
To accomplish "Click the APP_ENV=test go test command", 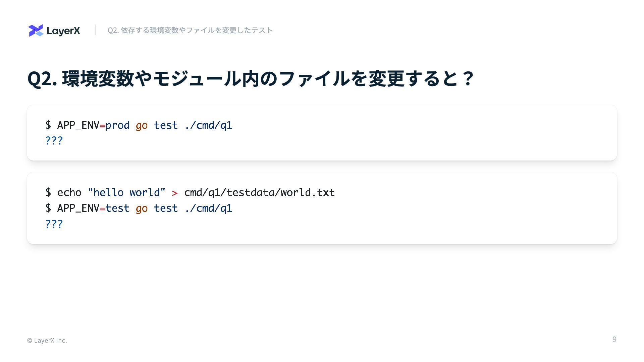I will [139, 208].
